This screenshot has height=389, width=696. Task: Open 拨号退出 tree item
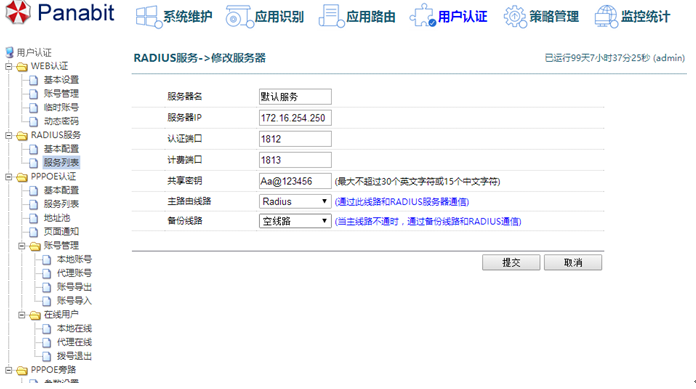click(74, 356)
